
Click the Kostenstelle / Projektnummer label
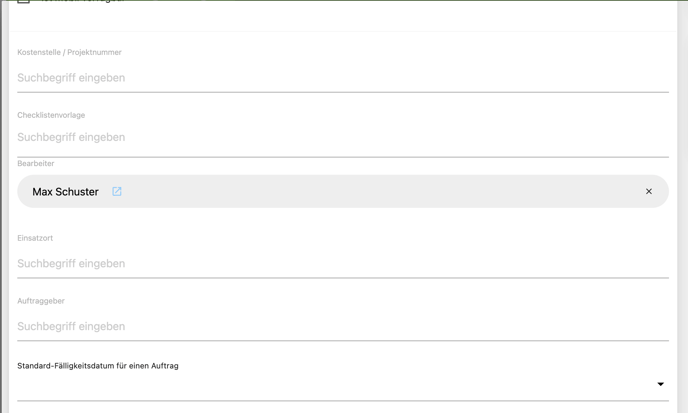[x=69, y=52]
